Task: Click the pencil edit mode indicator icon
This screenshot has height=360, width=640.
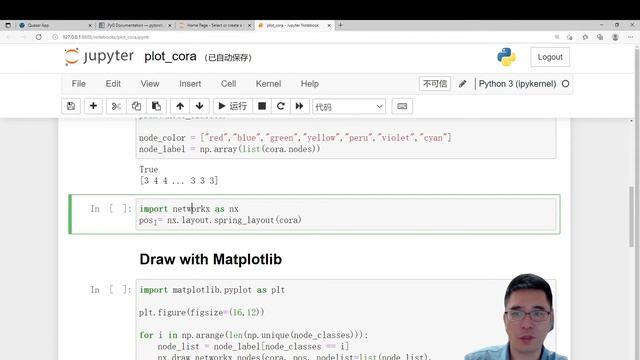Action: click(x=462, y=84)
